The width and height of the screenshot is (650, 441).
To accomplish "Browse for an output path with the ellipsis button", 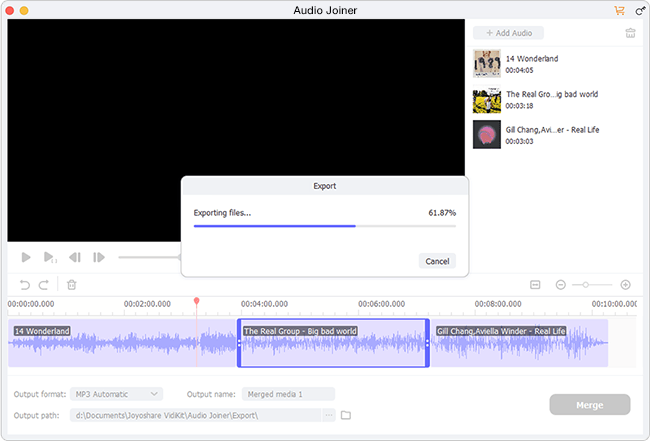I will click(329, 415).
